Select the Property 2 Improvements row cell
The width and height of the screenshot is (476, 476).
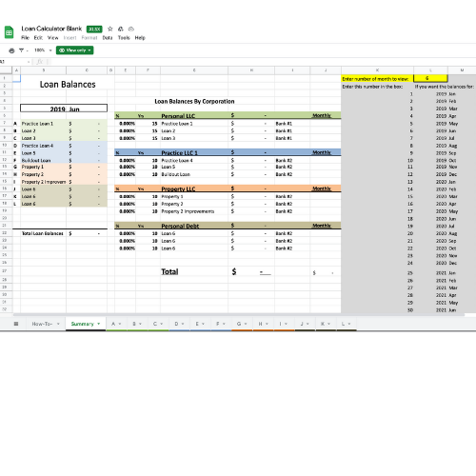pos(194,211)
